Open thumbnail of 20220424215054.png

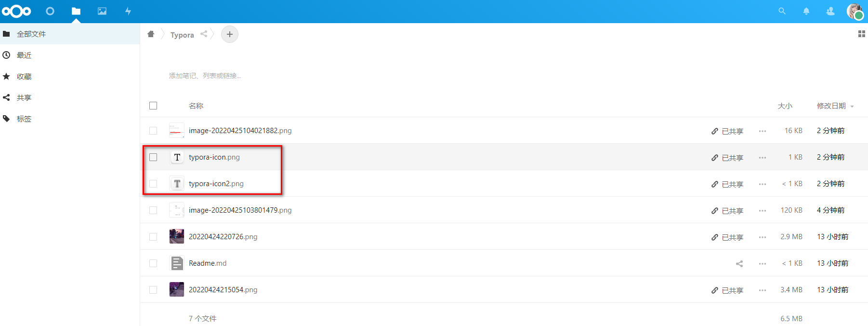177,289
